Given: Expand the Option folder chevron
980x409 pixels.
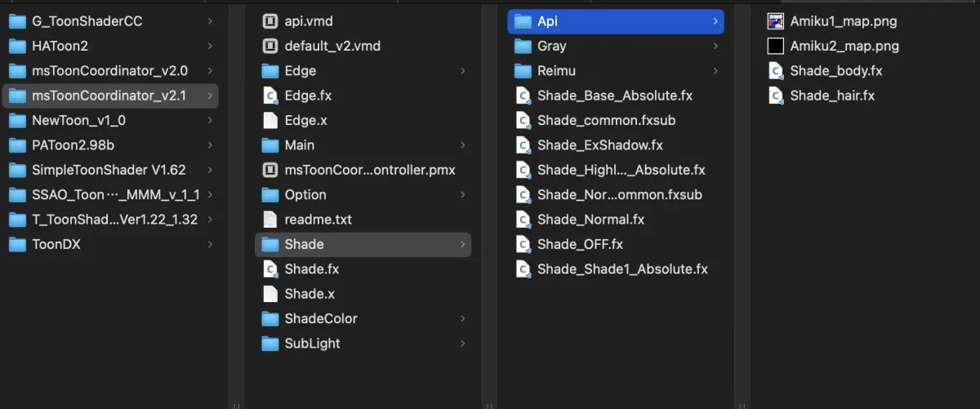Looking at the screenshot, I should tap(463, 195).
